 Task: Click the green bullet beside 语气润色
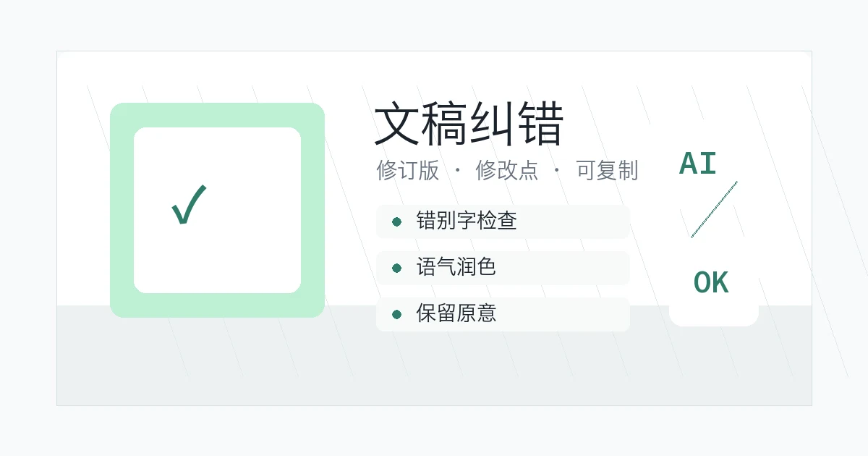(396, 268)
